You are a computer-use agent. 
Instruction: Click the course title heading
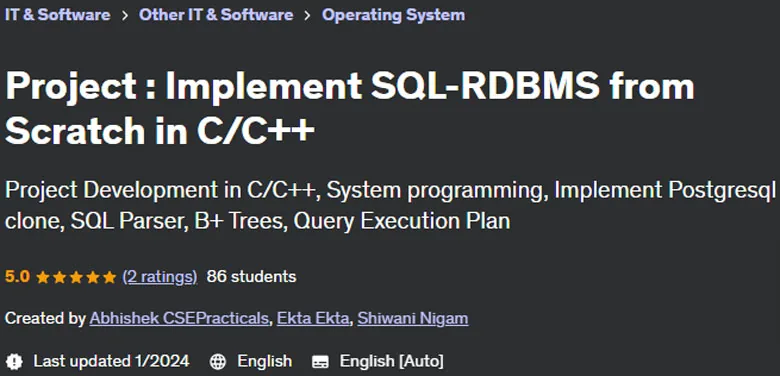pos(349,108)
